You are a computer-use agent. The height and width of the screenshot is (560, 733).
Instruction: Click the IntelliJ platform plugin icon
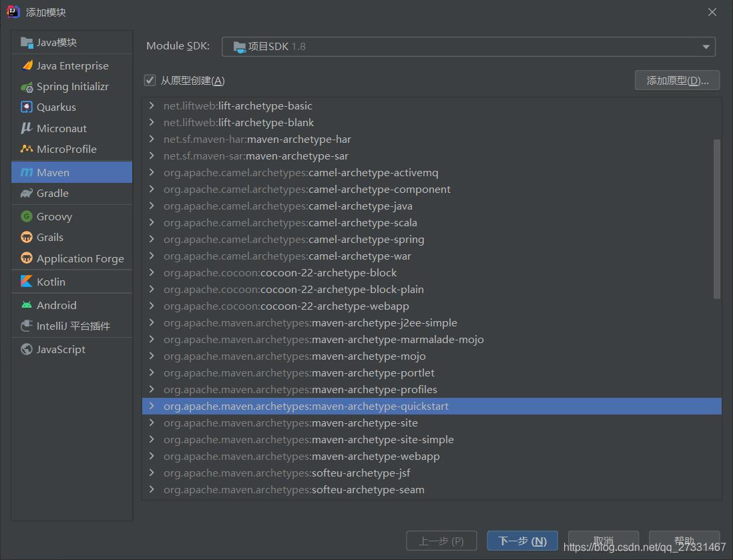pyautogui.click(x=27, y=325)
